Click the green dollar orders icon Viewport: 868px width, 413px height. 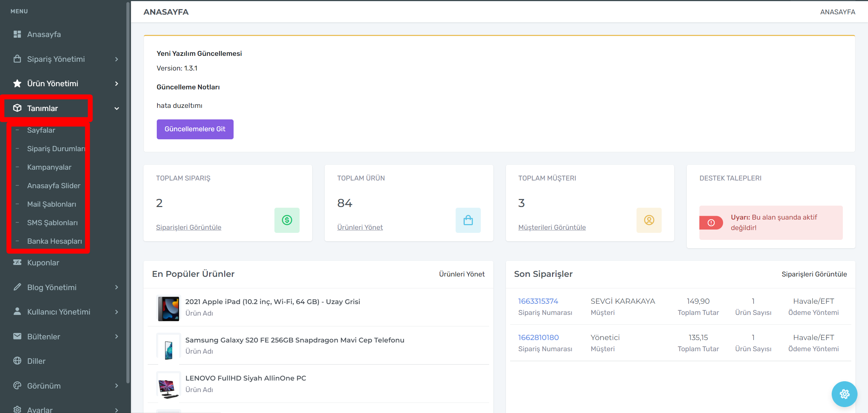(x=287, y=220)
